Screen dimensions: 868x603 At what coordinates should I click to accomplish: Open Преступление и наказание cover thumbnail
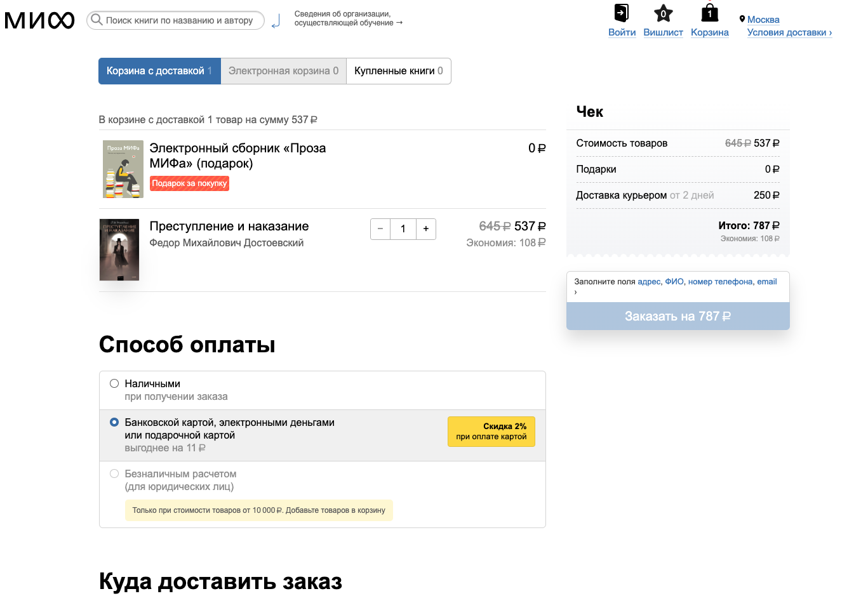119,249
